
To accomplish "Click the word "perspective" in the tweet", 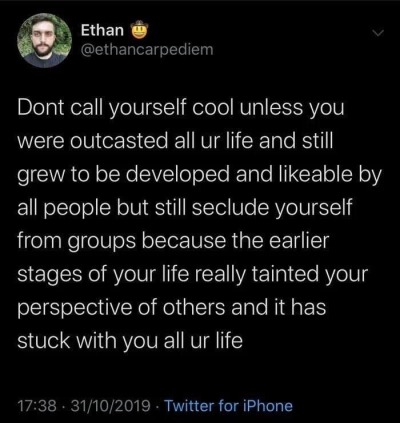I will (x=74, y=309).
